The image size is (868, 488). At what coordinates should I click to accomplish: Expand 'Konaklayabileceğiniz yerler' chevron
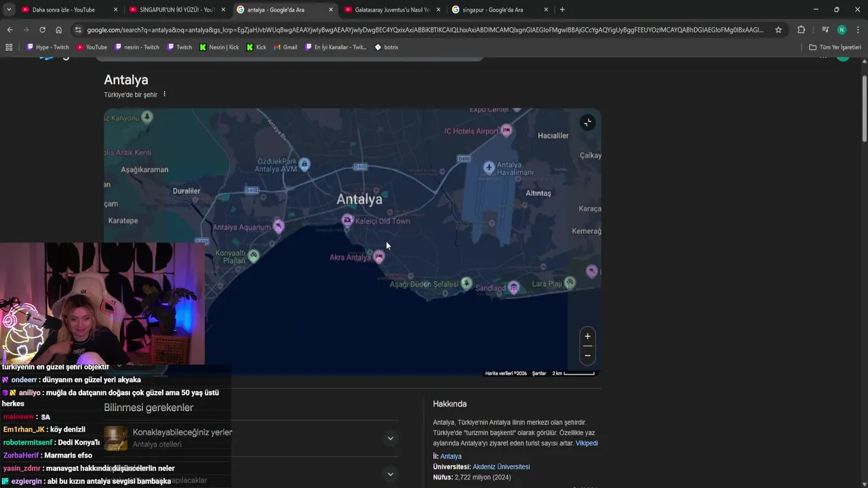pos(390,439)
